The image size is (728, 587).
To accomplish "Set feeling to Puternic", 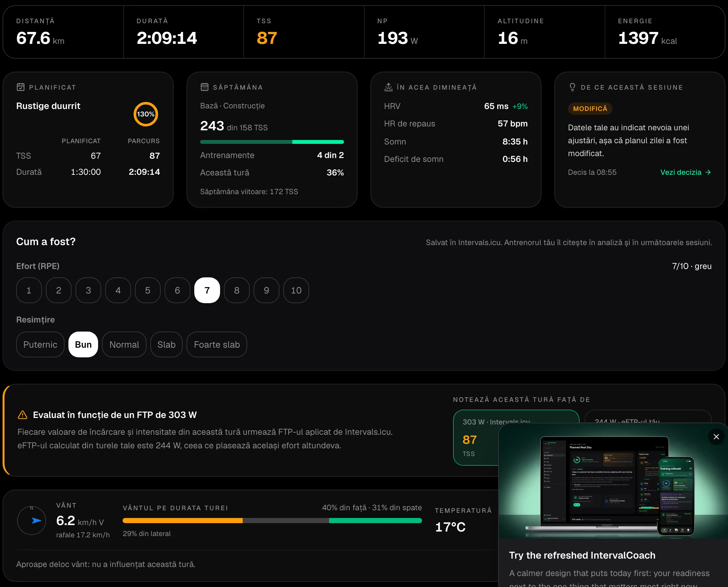I will (x=40, y=344).
